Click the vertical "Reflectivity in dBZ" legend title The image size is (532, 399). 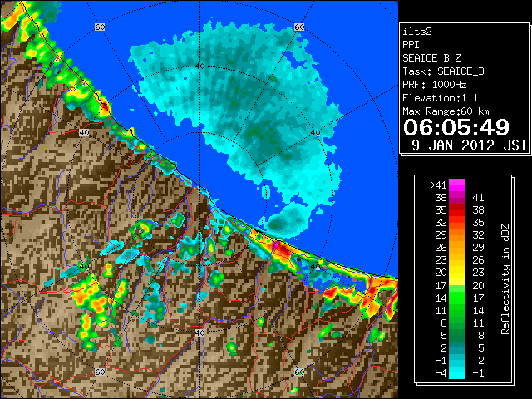(505, 279)
